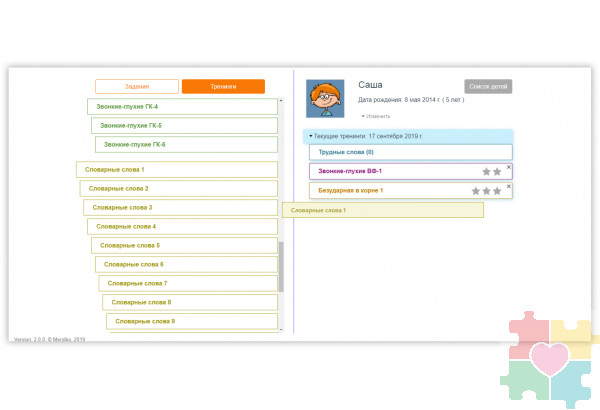Click the puzzle heart logo
Image resolution: width=600 pixels, height=410 pixels.
click(552, 357)
